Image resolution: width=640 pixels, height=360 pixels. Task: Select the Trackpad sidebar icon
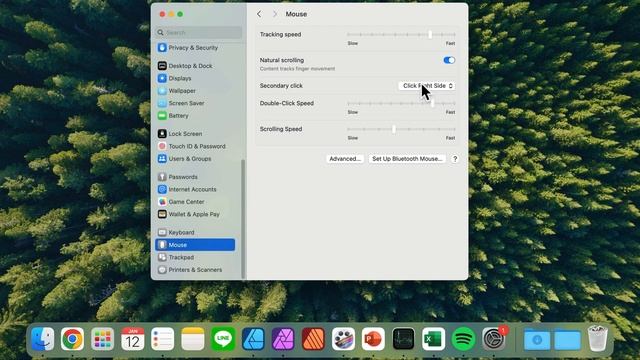click(162, 258)
